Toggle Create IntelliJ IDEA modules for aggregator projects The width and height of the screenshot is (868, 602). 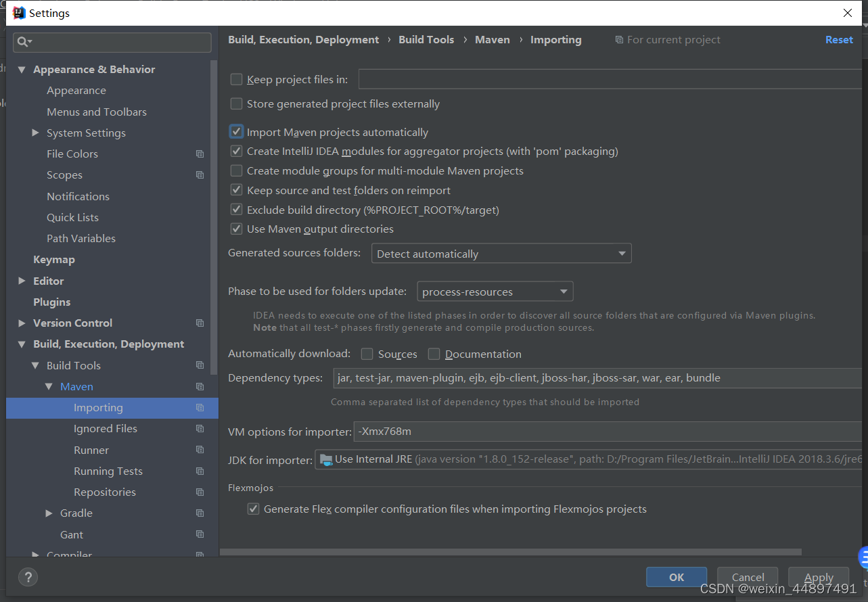(x=236, y=151)
